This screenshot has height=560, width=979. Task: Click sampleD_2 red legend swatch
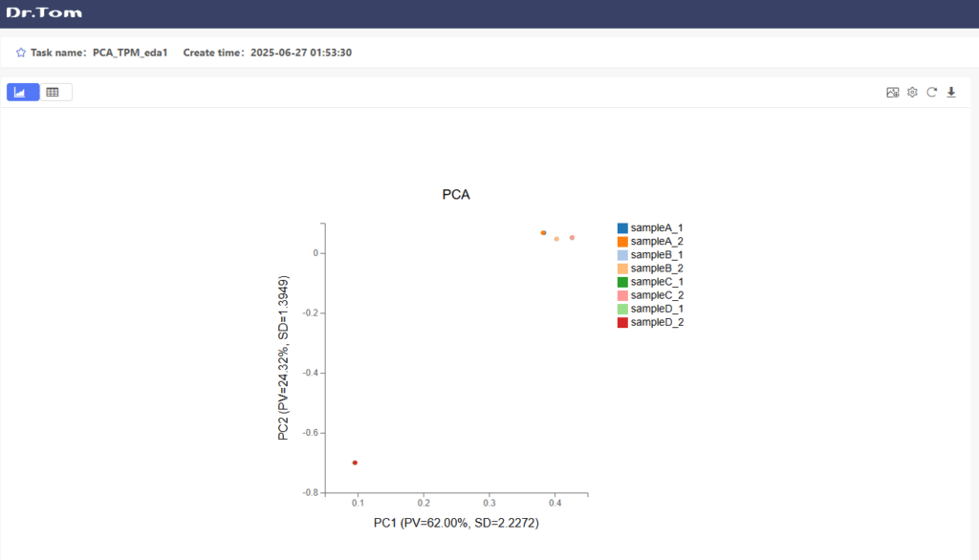point(622,322)
